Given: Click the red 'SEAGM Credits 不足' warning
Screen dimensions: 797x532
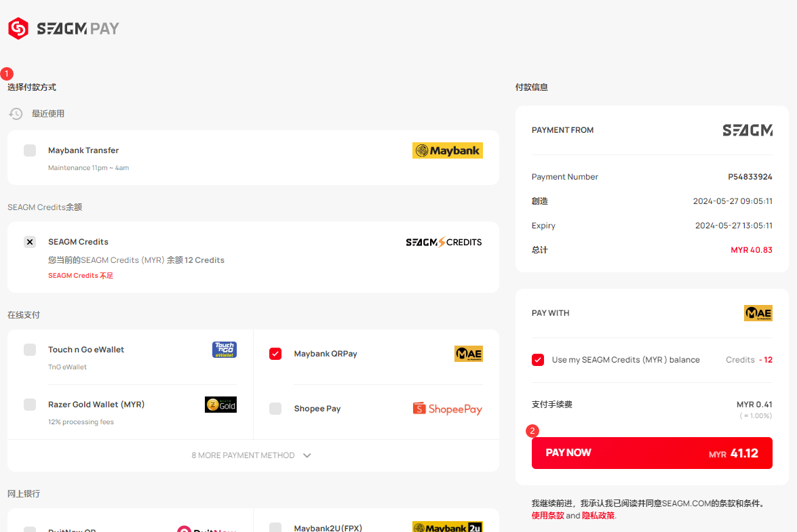Looking at the screenshot, I should point(81,276).
